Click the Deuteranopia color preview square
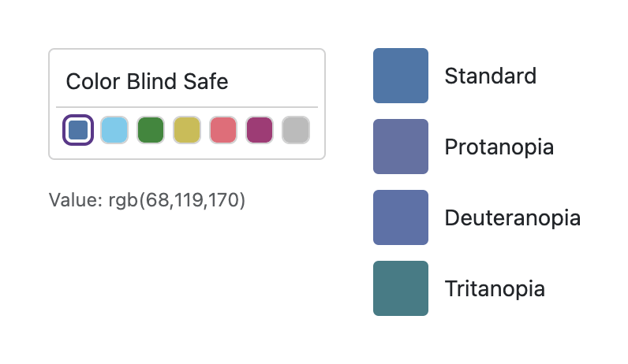 (401, 217)
